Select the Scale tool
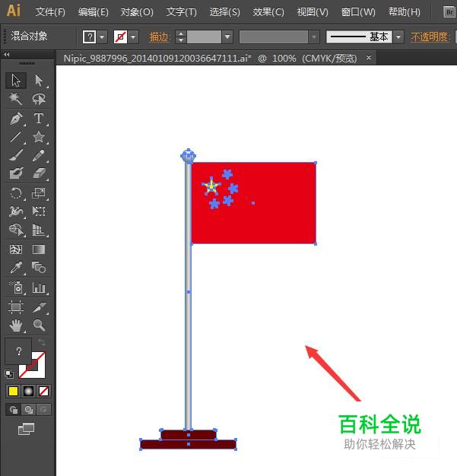Screen dimensions: 457x476 coord(39,193)
